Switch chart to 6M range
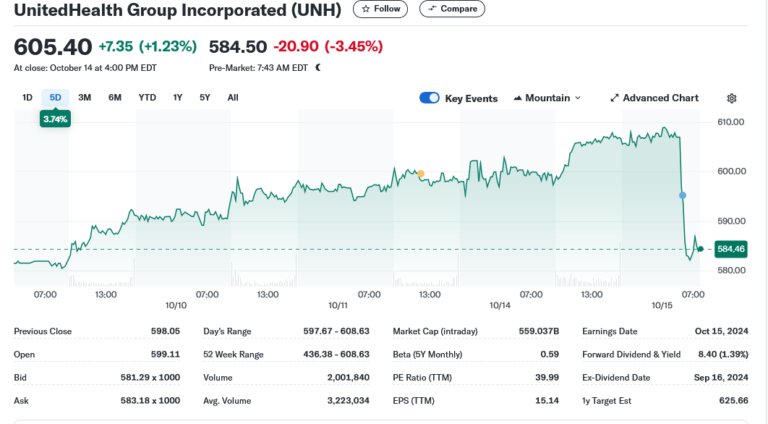The width and height of the screenshot is (768, 424). pos(115,97)
